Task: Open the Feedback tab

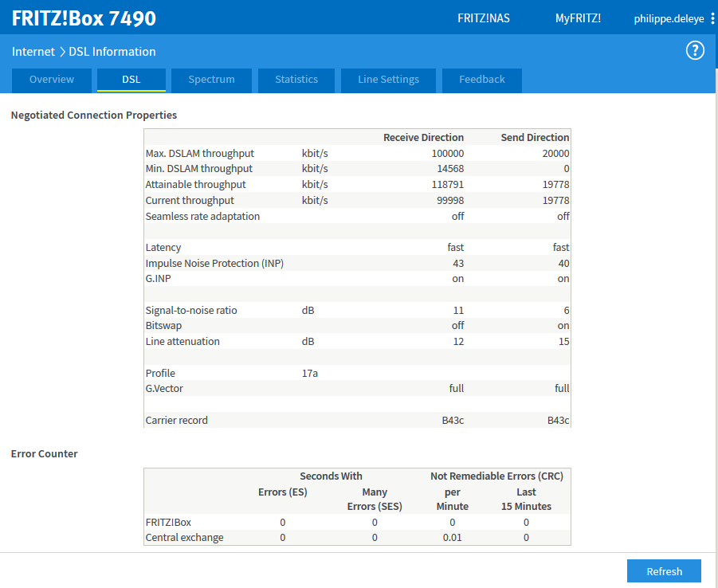Action: tap(482, 80)
